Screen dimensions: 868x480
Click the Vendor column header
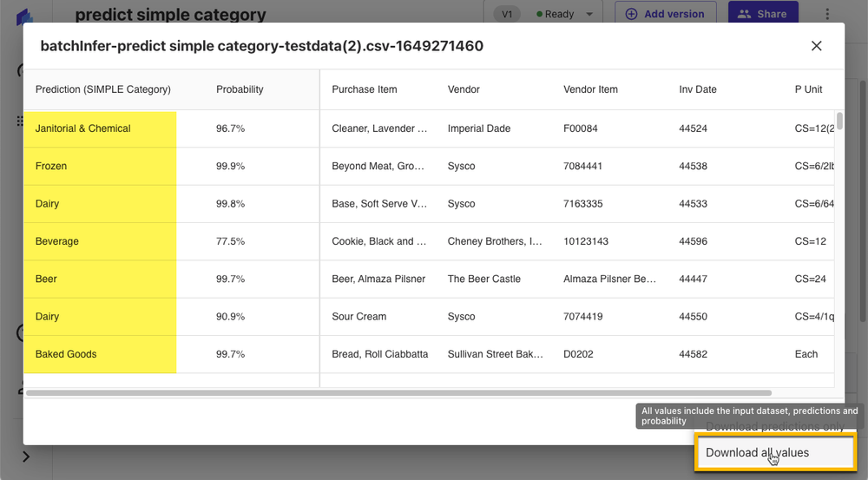(464, 89)
